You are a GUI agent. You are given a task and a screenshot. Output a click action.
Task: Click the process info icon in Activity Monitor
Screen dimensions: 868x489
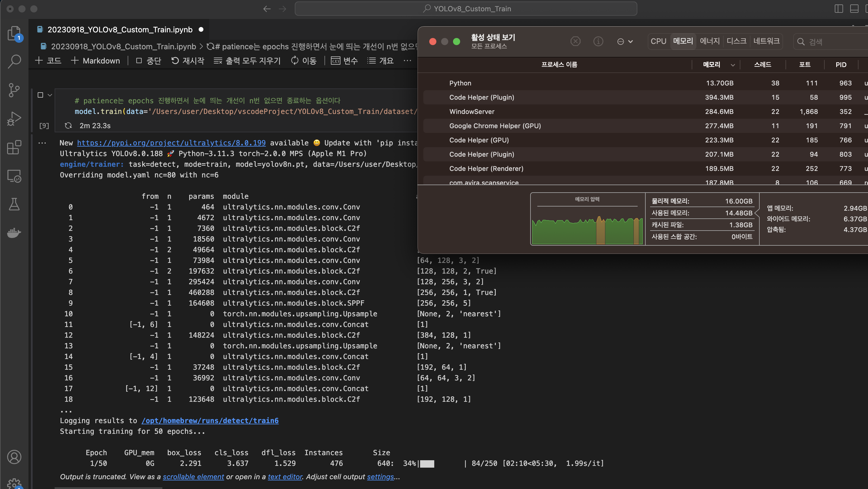point(598,42)
